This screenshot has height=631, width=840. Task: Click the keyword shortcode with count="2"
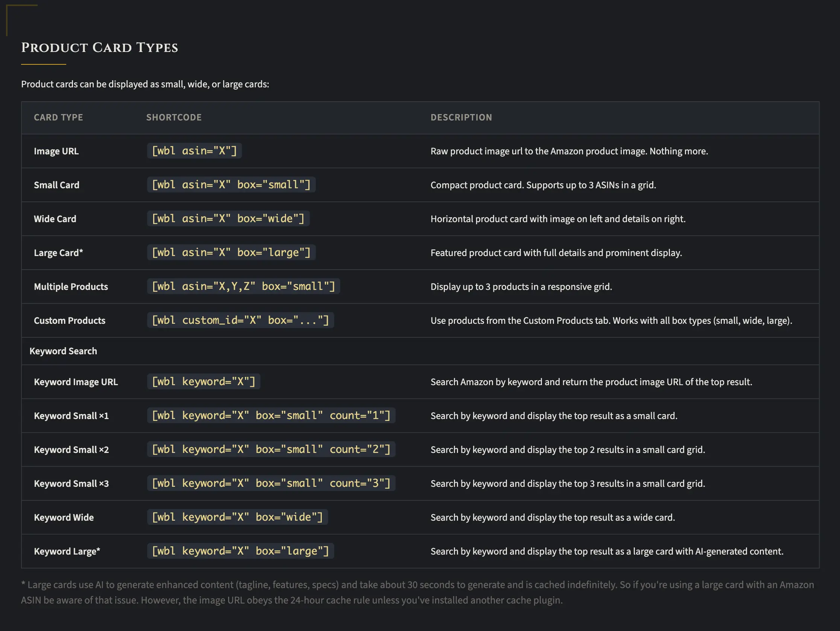pos(271,450)
